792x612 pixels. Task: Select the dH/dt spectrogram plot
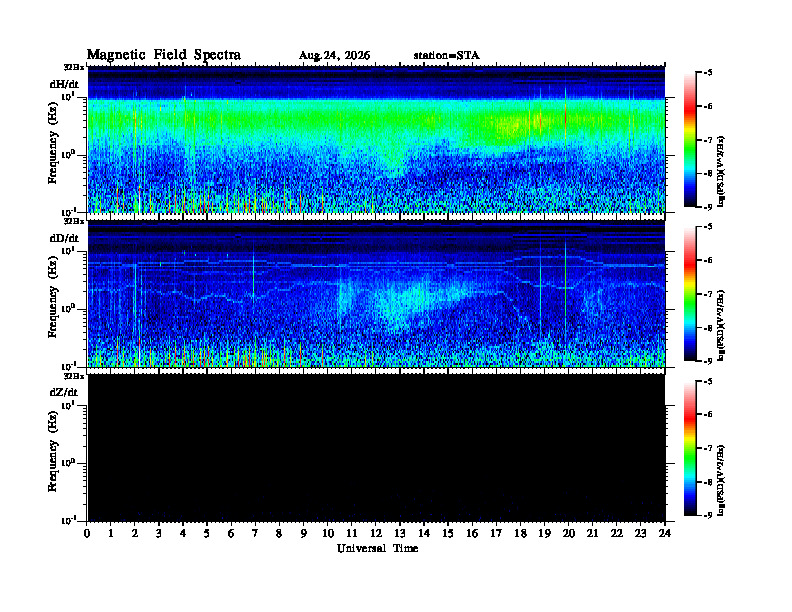pyautogui.click(x=376, y=139)
